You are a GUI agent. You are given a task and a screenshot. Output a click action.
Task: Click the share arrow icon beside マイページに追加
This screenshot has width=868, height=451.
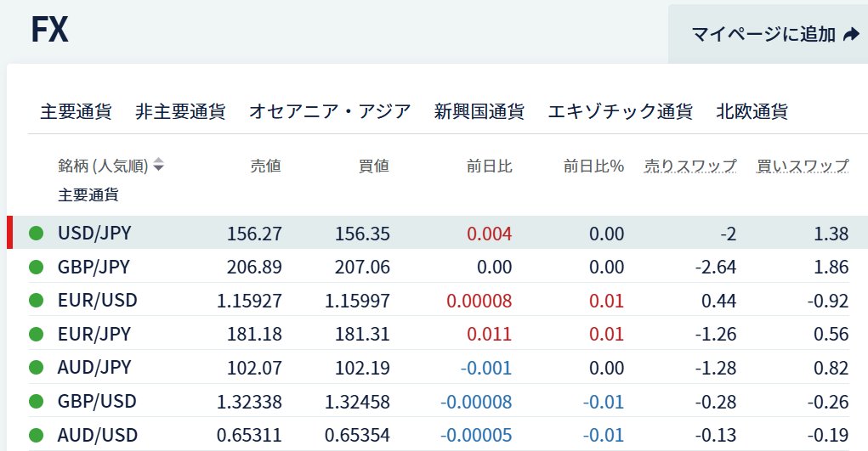pos(851,35)
